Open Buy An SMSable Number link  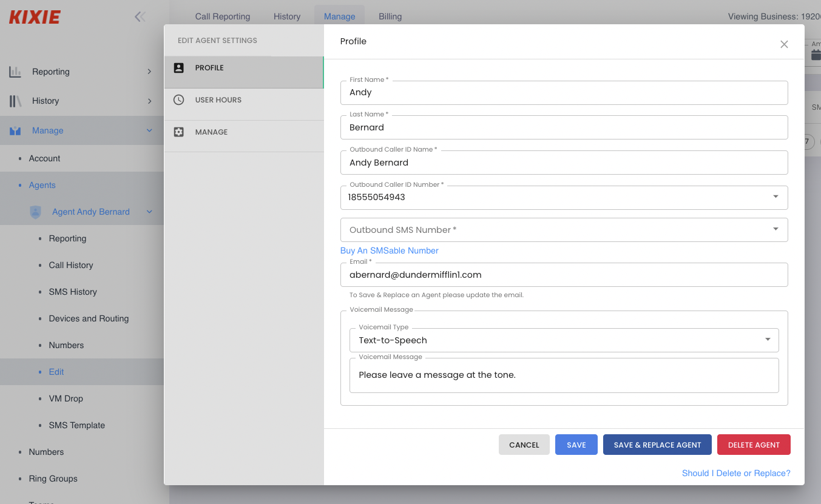(390, 250)
